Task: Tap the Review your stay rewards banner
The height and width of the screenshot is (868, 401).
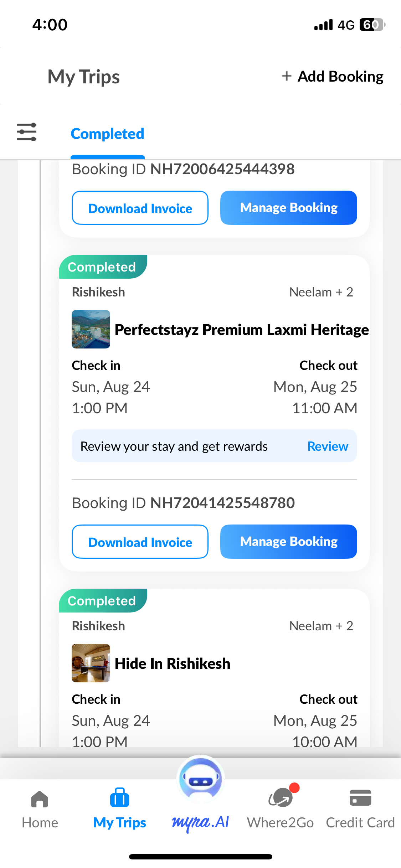Action: 174,446
